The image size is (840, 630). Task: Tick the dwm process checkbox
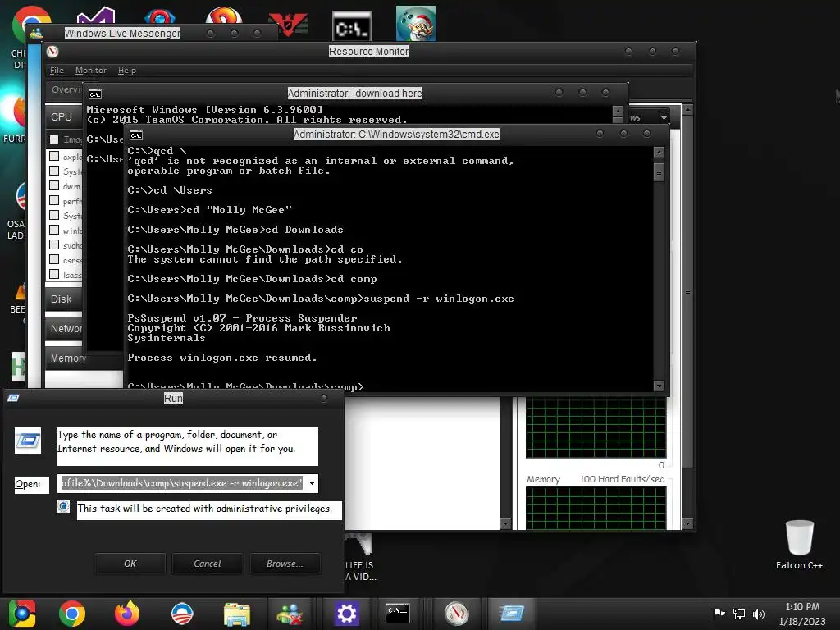(x=54, y=185)
